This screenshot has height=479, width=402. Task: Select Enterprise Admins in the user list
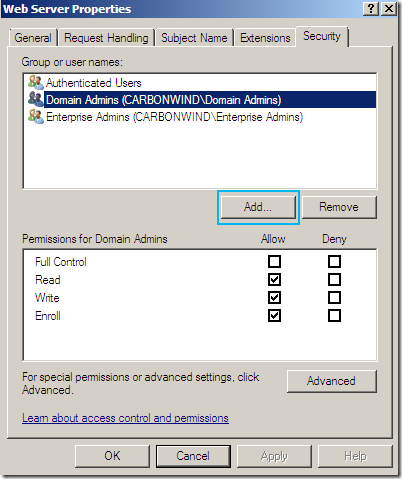pyautogui.click(x=174, y=117)
